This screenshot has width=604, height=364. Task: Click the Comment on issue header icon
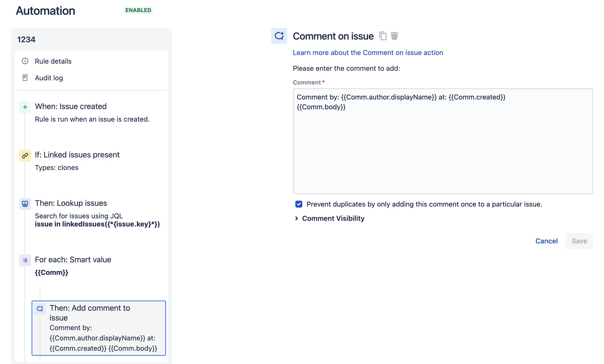279,36
